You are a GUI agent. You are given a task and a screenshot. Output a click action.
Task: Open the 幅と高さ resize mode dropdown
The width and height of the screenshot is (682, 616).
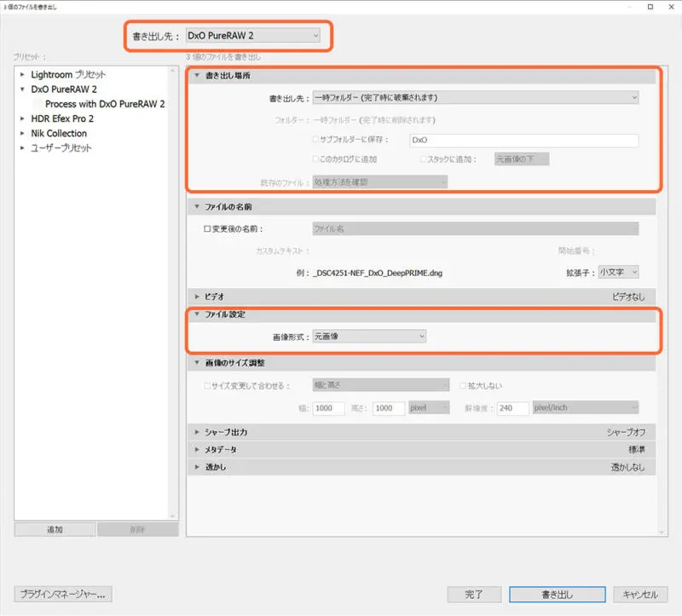pyautogui.click(x=380, y=385)
